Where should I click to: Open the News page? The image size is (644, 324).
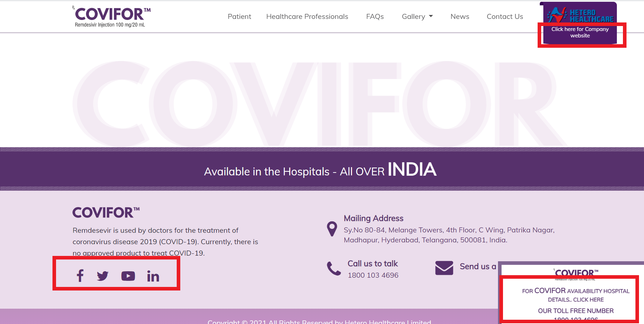460,16
